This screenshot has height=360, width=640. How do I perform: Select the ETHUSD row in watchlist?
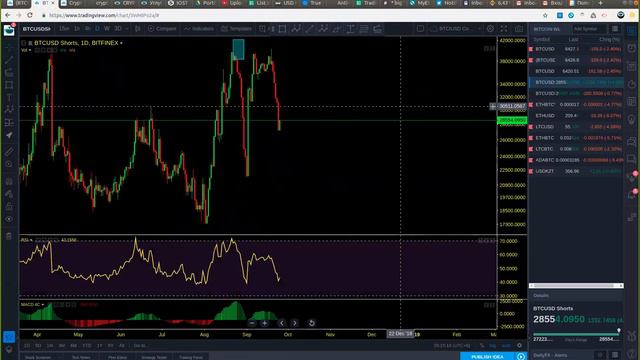[x=576, y=116]
